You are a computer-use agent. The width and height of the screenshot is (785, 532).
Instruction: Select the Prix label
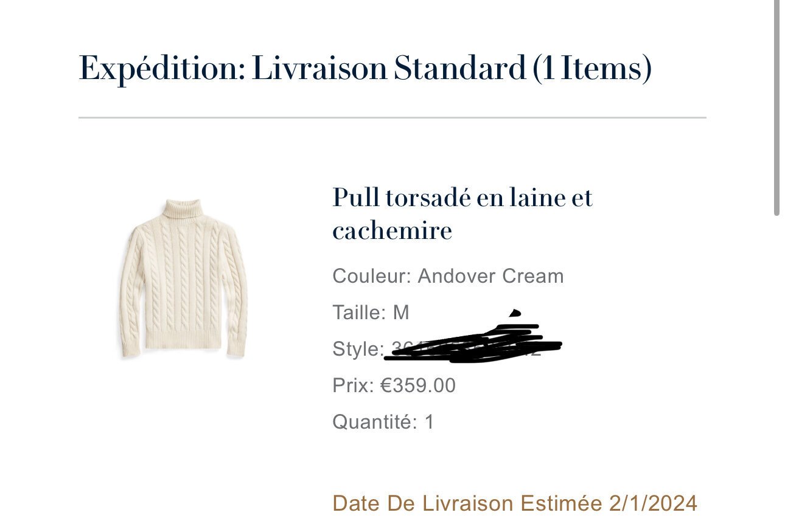coord(353,385)
